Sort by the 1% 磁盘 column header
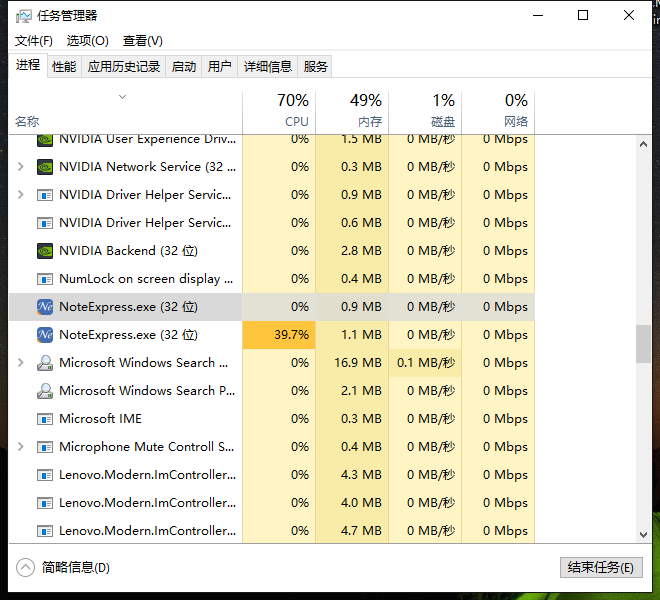The width and height of the screenshot is (660, 600). [x=425, y=111]
